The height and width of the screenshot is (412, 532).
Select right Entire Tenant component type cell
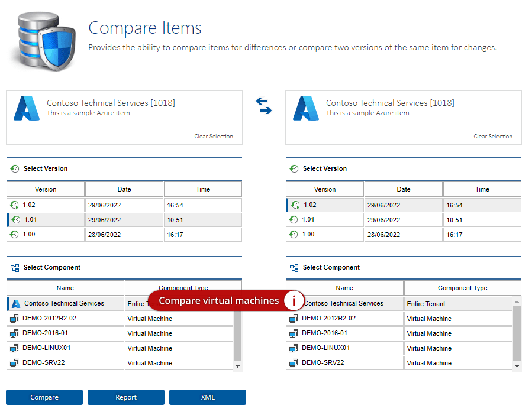(458, 304)
